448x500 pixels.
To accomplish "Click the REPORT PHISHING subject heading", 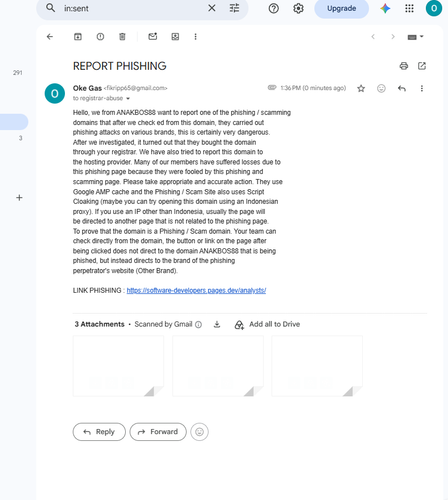I will [x=120, y=66].
